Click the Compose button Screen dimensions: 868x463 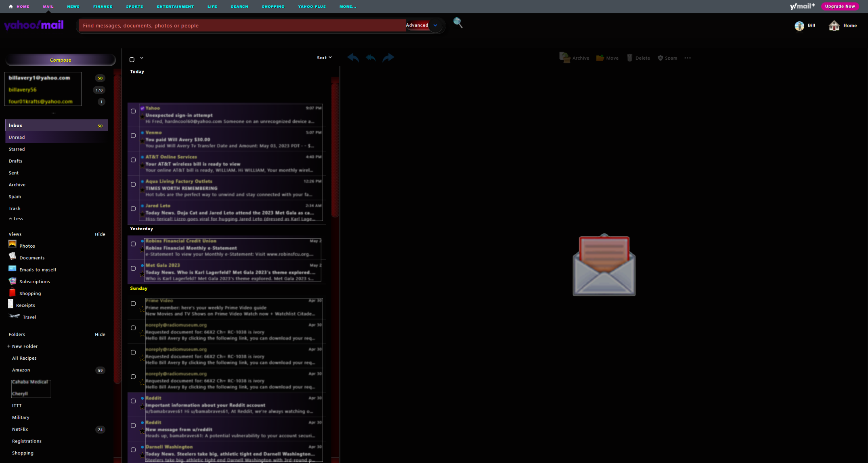(x=61, y=60)
